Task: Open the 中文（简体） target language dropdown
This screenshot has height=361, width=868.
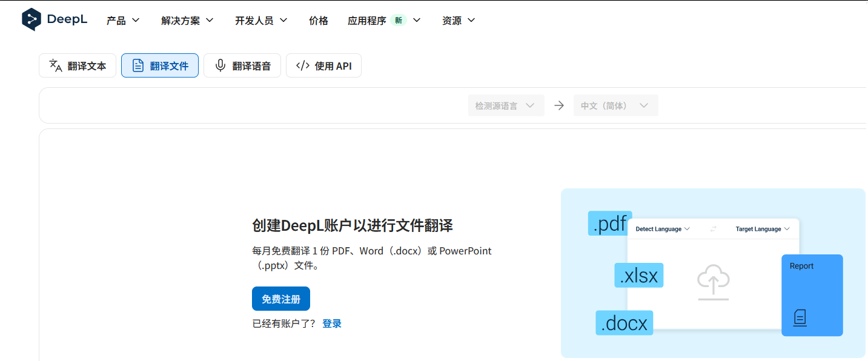Action: click(616, 105)
